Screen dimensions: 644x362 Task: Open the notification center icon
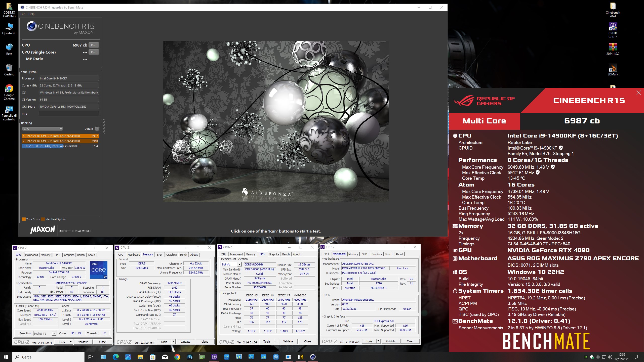636,357
